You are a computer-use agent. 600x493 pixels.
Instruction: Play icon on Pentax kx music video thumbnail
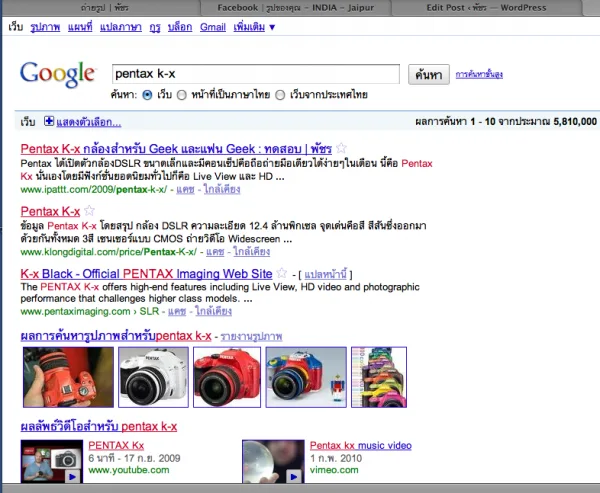point(294,477)
